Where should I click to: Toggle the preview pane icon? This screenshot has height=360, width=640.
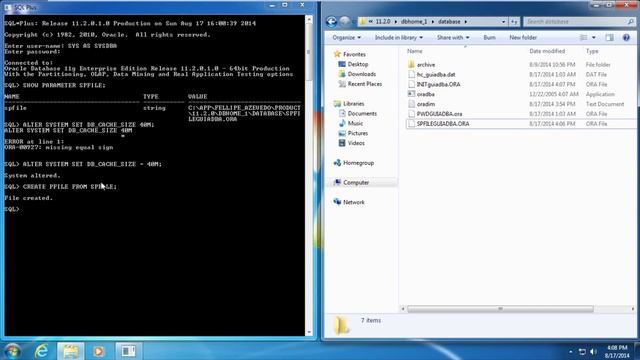click(609, 38)
